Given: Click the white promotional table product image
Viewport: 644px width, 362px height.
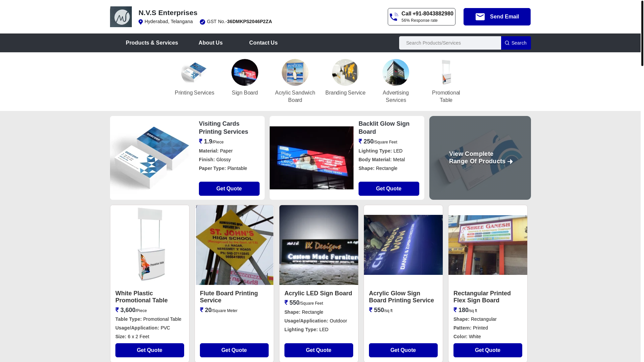Looking at the screenshot, I should [150, 245].
